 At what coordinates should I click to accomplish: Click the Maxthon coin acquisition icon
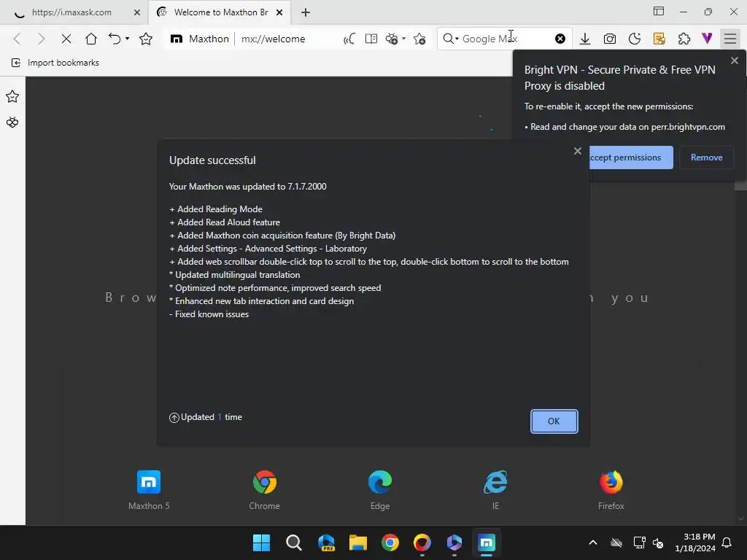tap(392, 39)
